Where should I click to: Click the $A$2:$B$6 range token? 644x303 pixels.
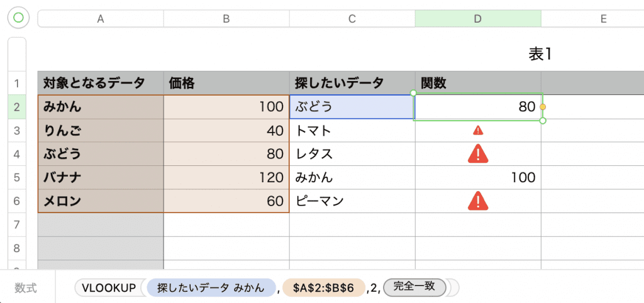click(x=323, y=288)
